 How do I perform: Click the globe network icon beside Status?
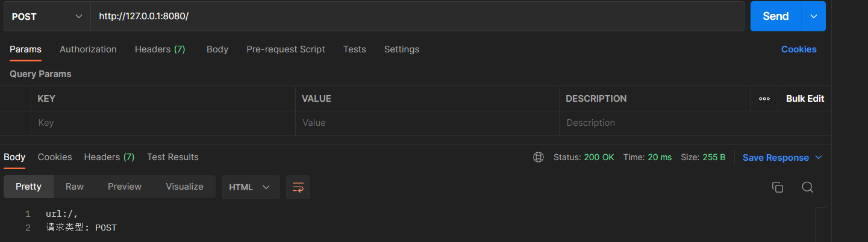[538, 157]
